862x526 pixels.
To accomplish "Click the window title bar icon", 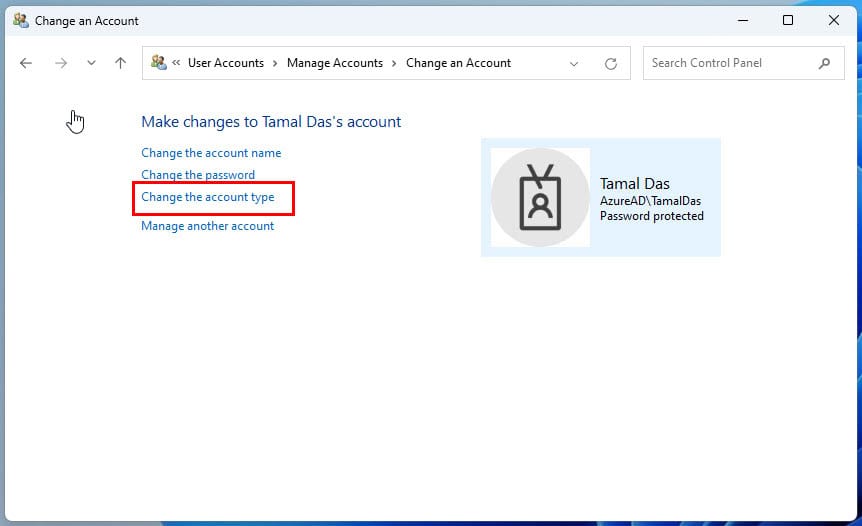I will [x=21, y=20].
